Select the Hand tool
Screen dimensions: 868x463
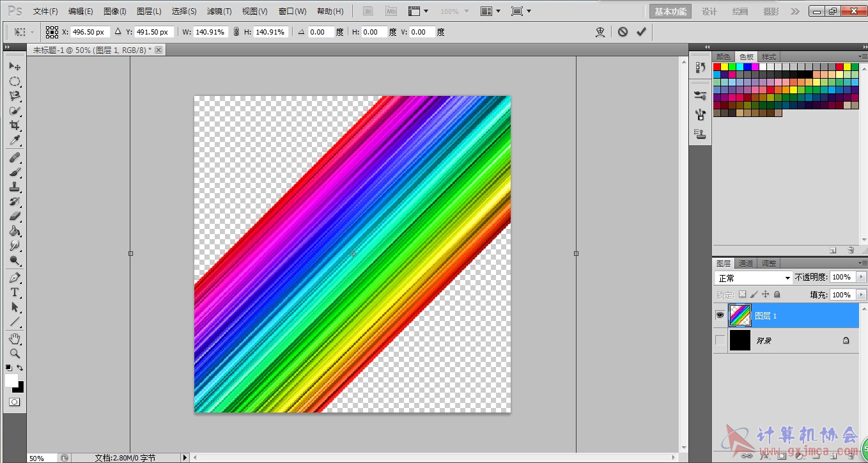[15, 338]
